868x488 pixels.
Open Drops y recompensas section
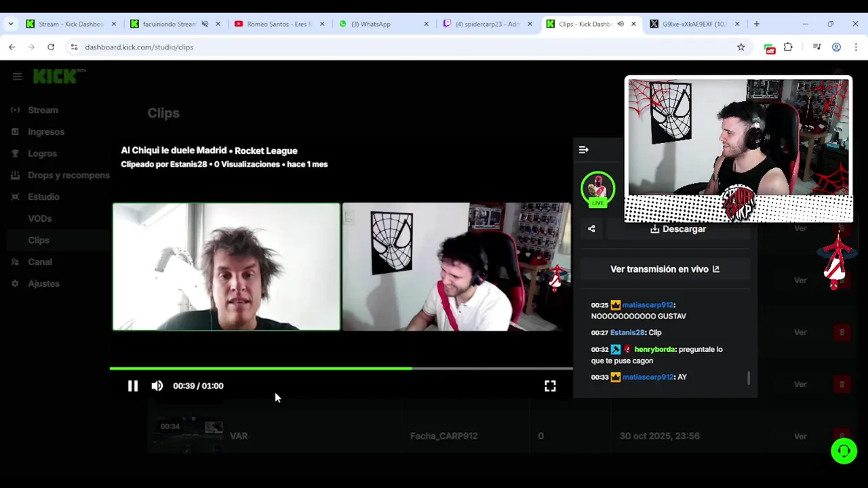tap(68, 175)
